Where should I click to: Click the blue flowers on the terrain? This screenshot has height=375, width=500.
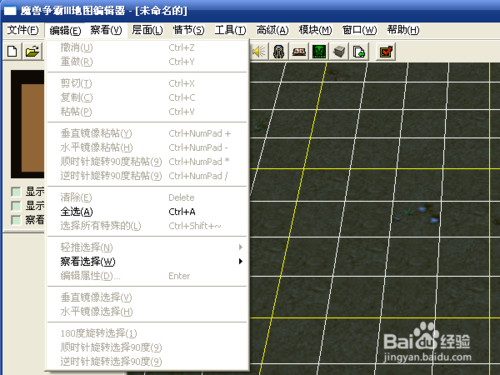point(418,214)
